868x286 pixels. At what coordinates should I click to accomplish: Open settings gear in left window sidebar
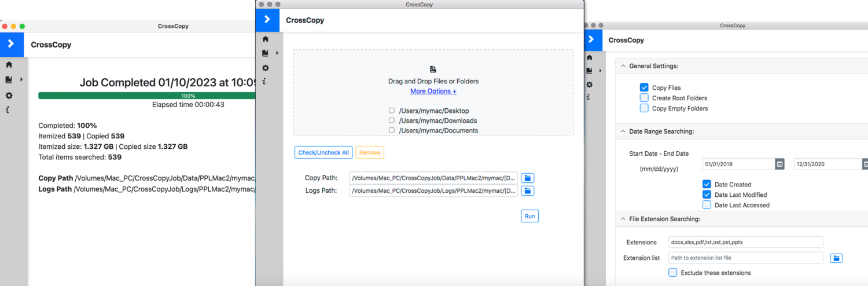click(x=9, y=96)
